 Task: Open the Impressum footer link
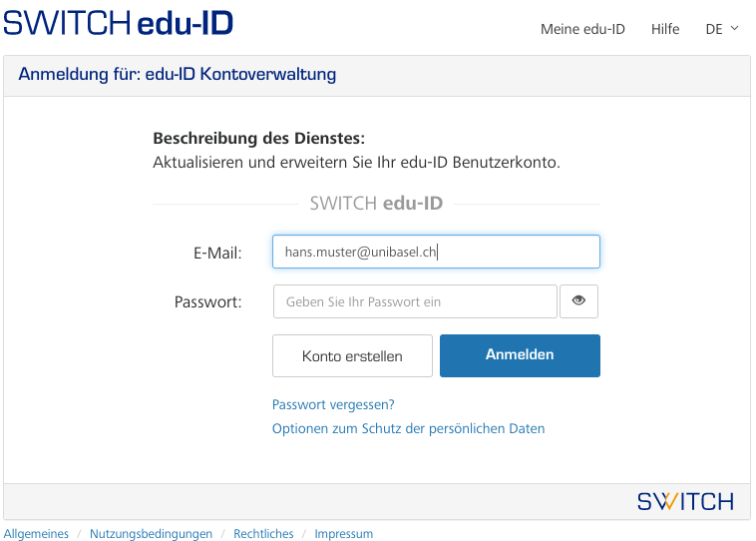tap(343, 534)
